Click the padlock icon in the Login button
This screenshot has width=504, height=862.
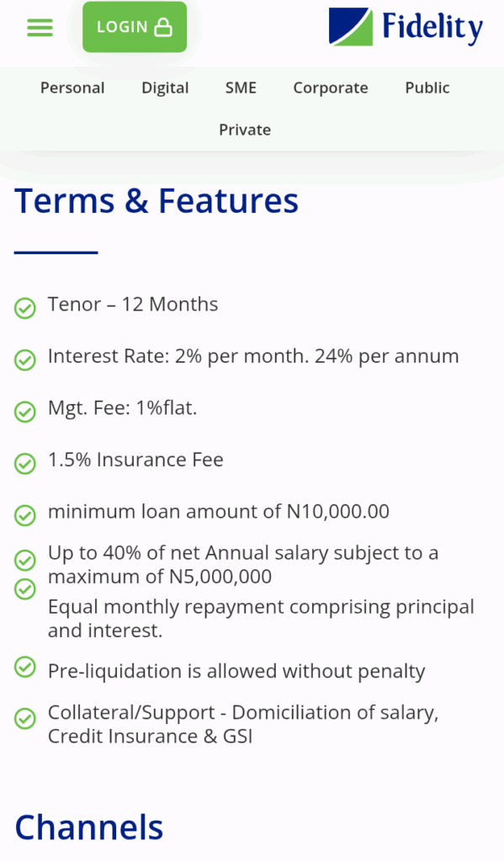163,27
